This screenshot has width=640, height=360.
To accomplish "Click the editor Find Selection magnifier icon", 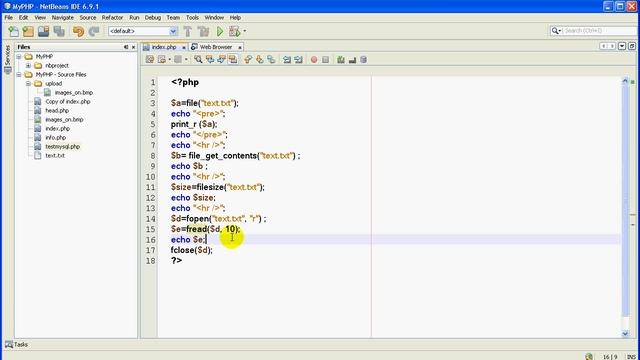I will coord(198,60).
